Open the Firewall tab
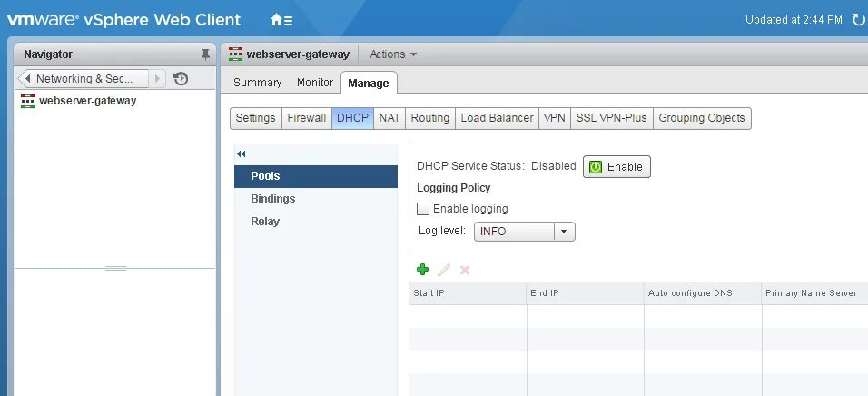Screen dimensions: 868x396 [x=306, y=118]
